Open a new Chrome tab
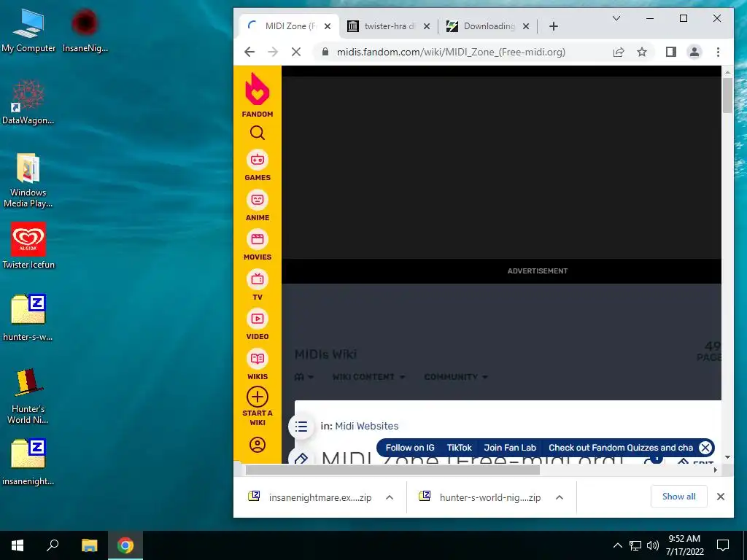Image resolution: width=747 pixels, height=560 pixels. (553, 26)
